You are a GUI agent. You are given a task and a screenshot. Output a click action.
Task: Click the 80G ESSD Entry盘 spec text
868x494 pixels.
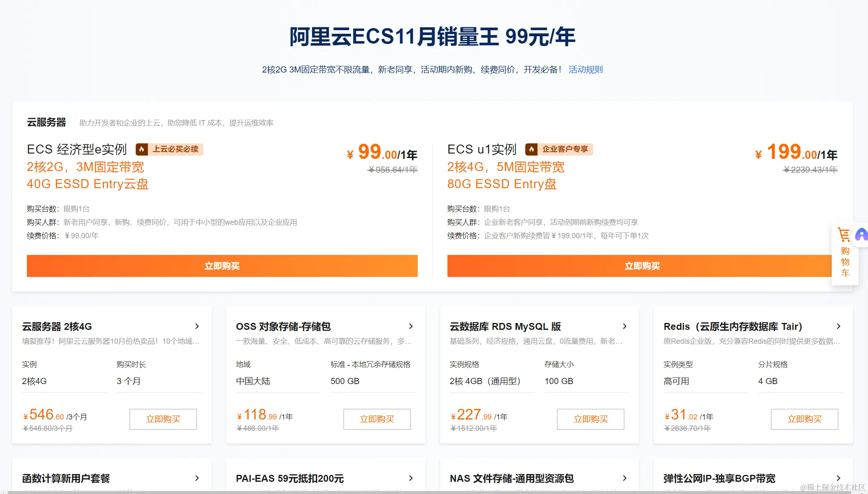click(502, 184)
